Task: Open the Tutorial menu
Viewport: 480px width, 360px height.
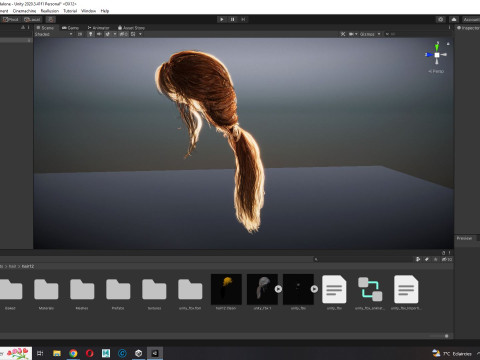Action: (70, 11)
